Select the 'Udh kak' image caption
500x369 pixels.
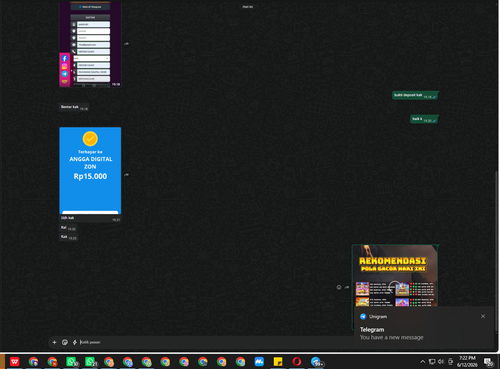[x=67, y=218]
